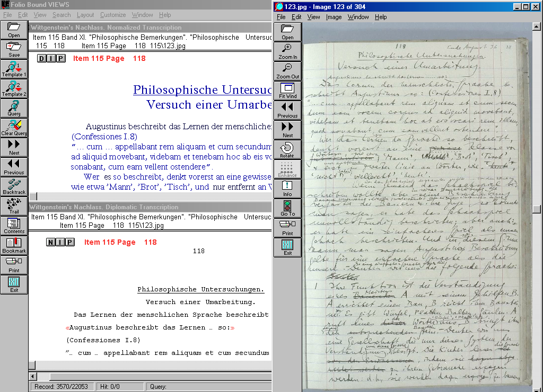Expand the Customize menu
The image size is (543, 392).
(x=113, y=15)
